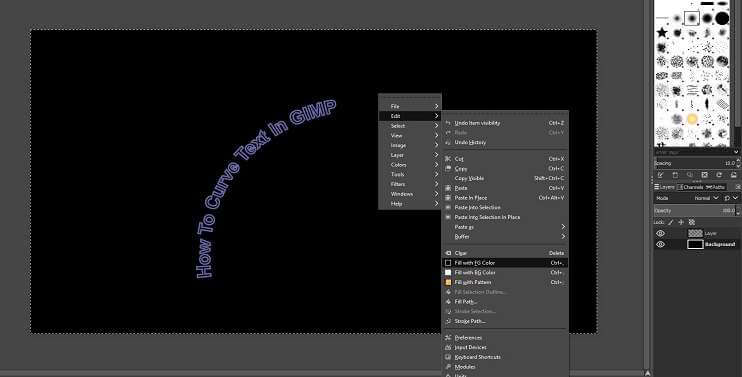
Task: Toggle visibility of the top Layer
Action: [x=661, y=233]
